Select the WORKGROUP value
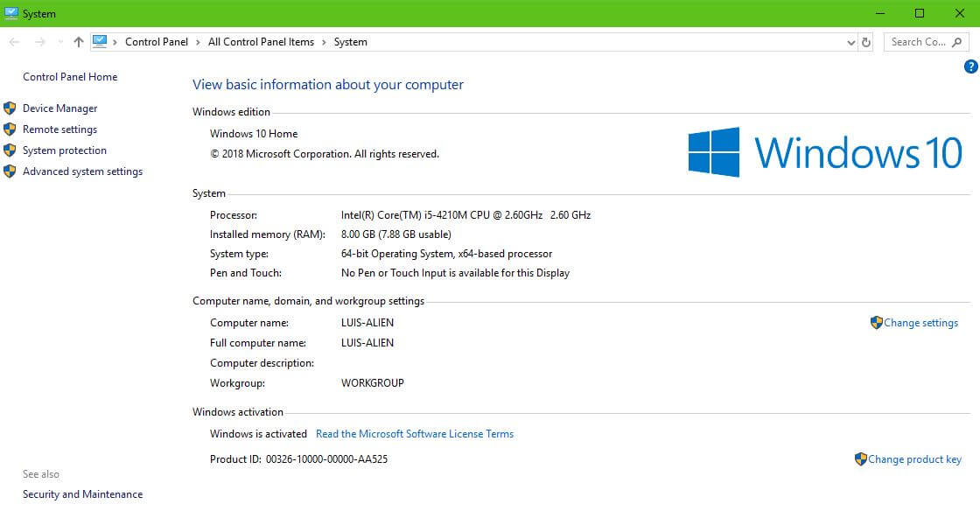 tap(373, 383)
